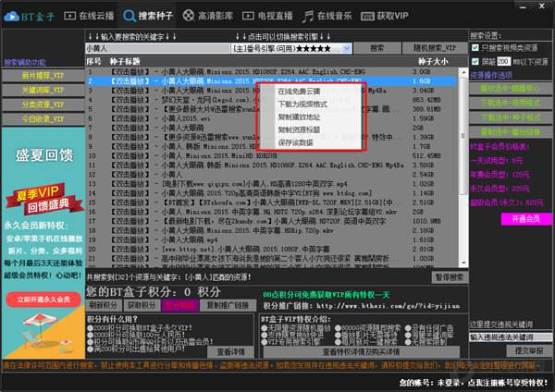Select result row 19 小黄人大眼萌.mp4

(x=272, y=239)
